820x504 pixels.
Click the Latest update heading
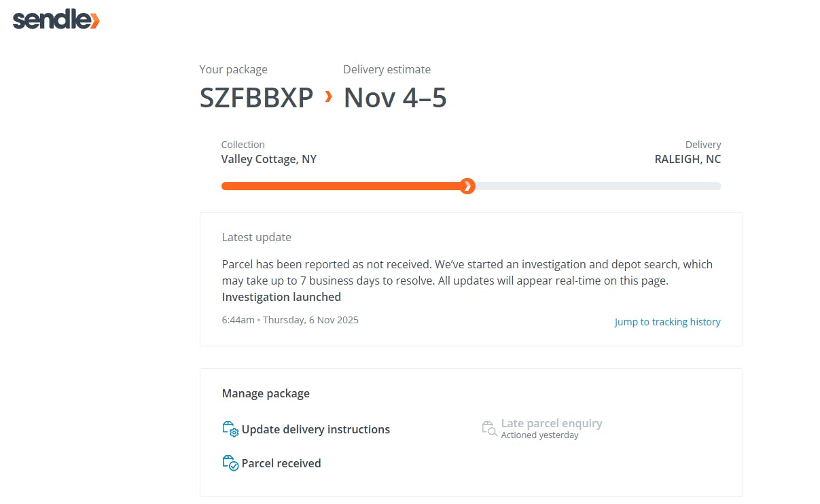256,237
